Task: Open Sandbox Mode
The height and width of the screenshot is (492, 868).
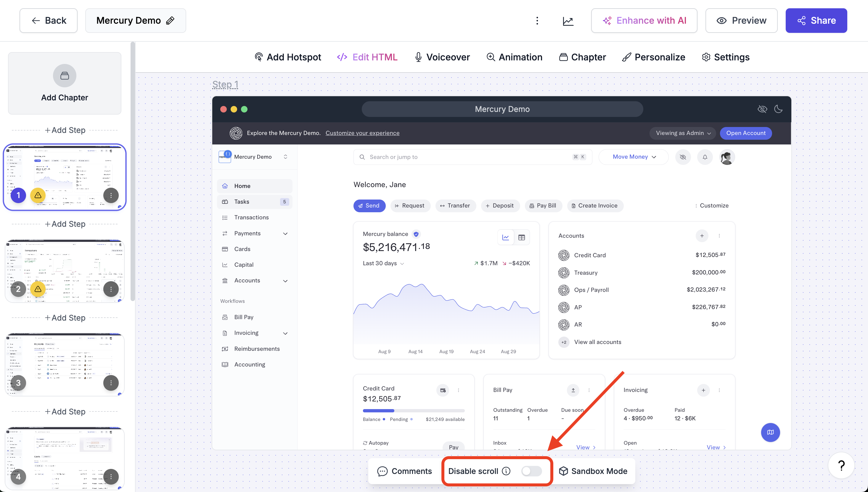Action: point(593,471)
